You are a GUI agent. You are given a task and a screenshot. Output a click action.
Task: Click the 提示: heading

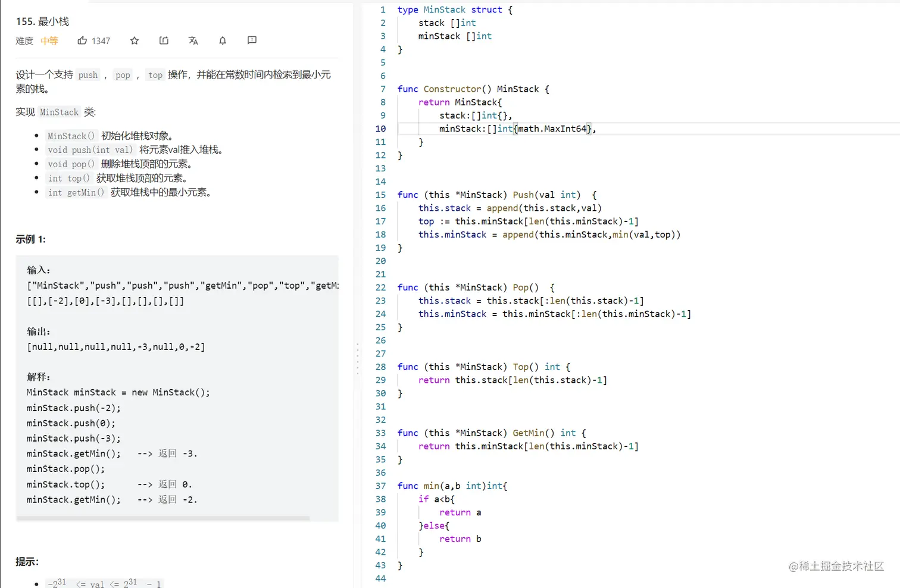click(27, 562)
